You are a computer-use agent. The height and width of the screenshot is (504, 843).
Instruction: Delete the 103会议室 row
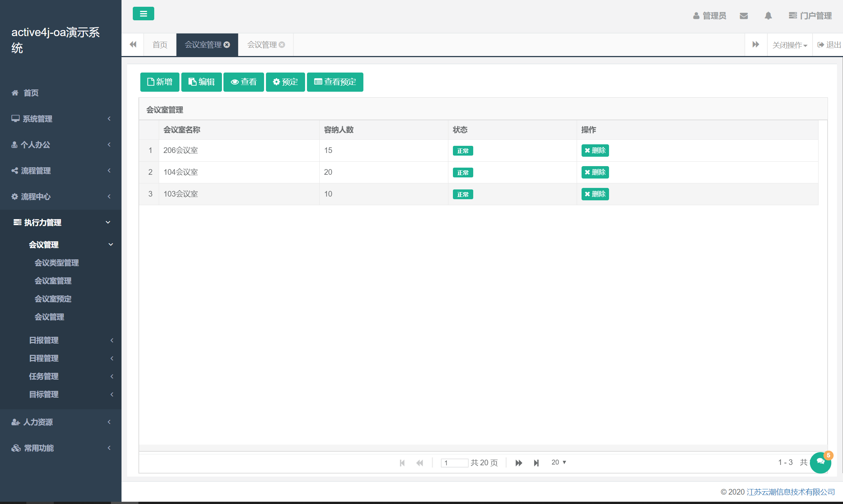(595, 194)
